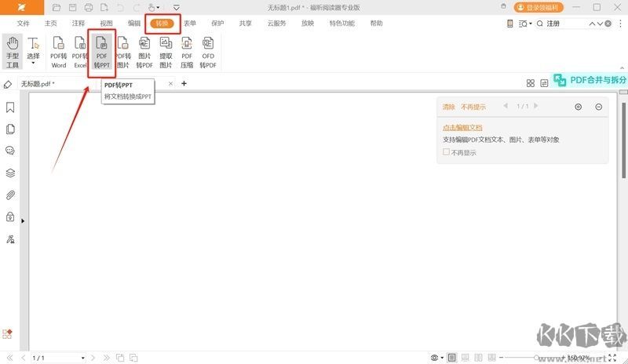
Task: Toggle facing pages view in status bar
Action: pos(478,358)
